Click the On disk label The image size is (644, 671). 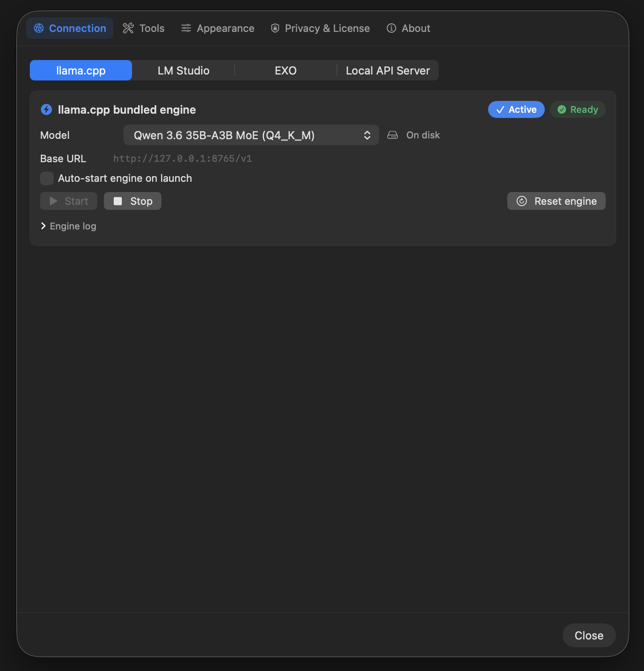point(423,135)
